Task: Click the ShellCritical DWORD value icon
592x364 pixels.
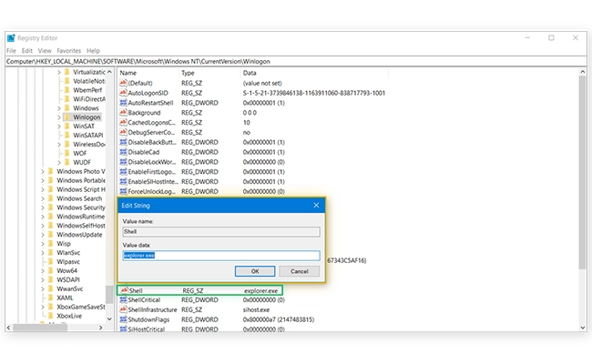Action: (123, 300)
